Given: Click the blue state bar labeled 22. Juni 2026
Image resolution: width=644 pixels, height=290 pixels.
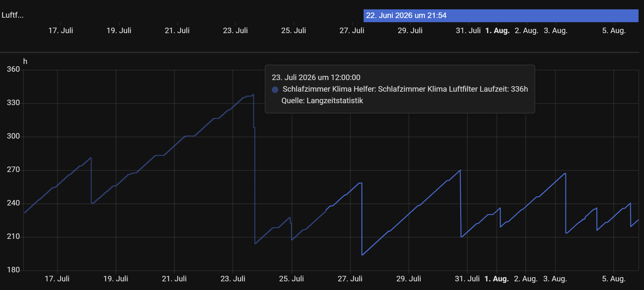Looking at the screenshot, I should click(501, 15).
